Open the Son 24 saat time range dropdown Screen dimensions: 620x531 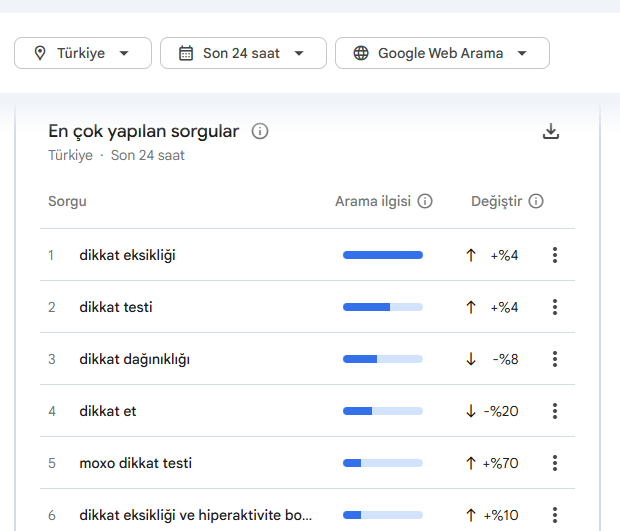tap(243, 53)
